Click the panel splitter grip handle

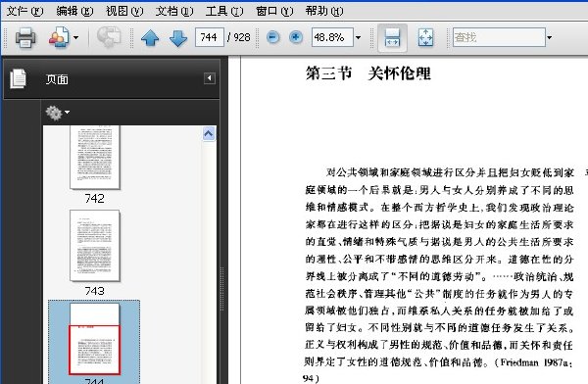222,289
